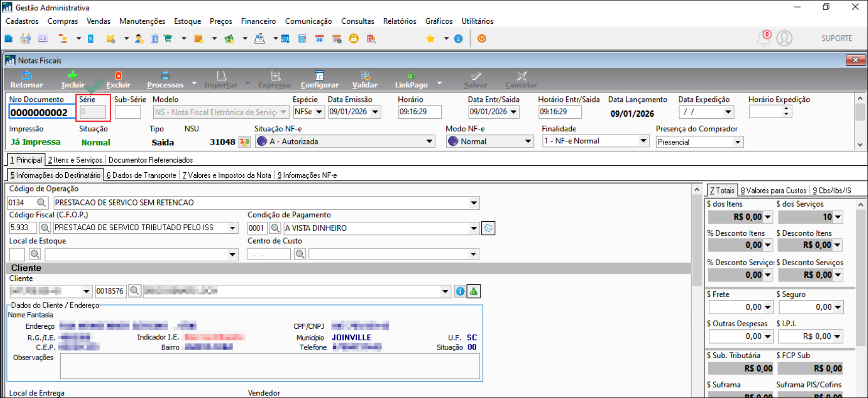Open the Condição de Pagamento dropdown

point(474,228)
